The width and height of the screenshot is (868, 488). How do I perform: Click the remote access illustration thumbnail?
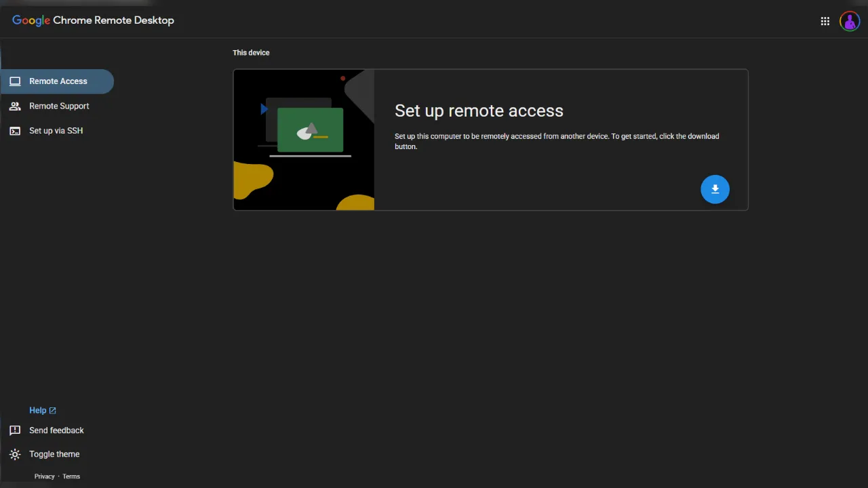coord(304,140)
